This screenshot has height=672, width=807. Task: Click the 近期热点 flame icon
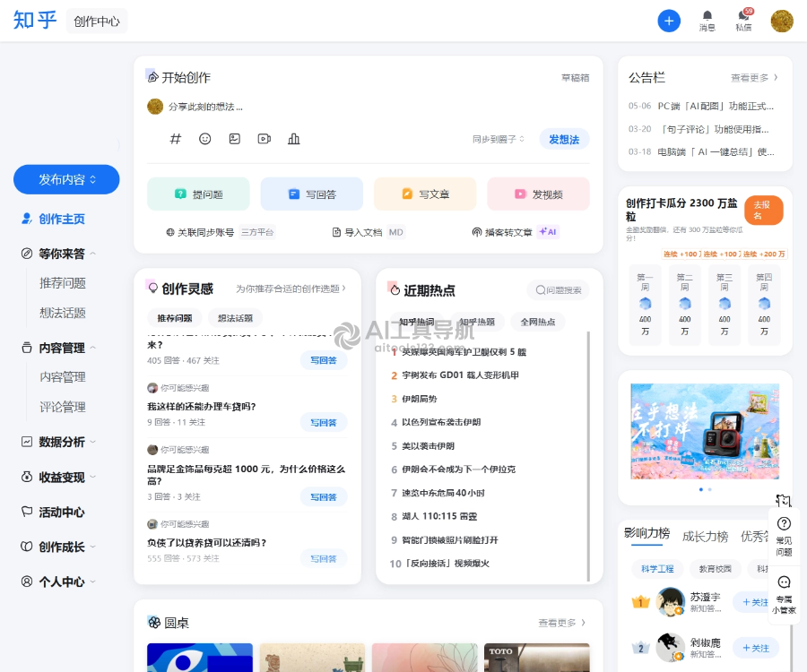(x=395, y=290)
